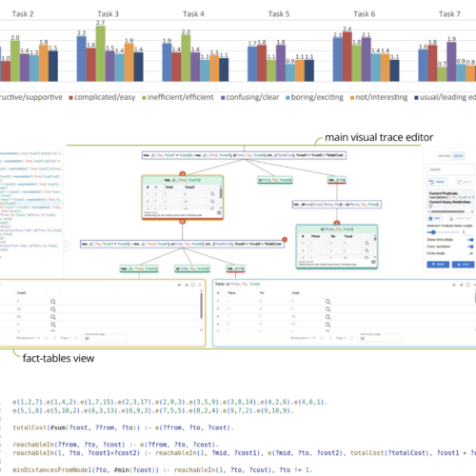Click magnifier in blue fact table row 2
The height and width of the screenshot is (476, 476).
click(327, 309)
